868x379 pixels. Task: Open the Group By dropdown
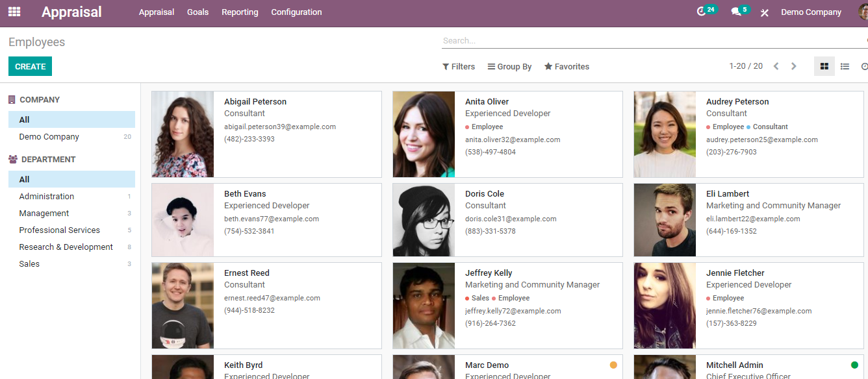coord(510,67)
